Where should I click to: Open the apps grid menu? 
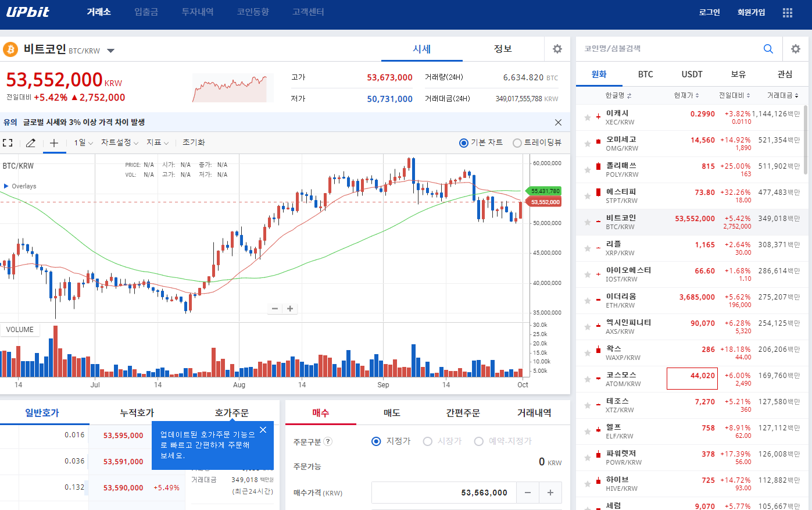tap(788, 13)
